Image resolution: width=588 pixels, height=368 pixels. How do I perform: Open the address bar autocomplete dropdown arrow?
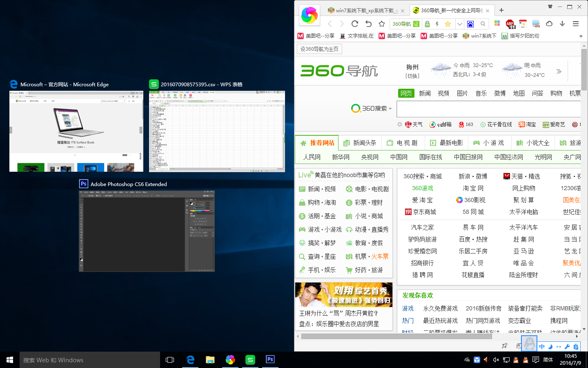[x=460, y=24]
